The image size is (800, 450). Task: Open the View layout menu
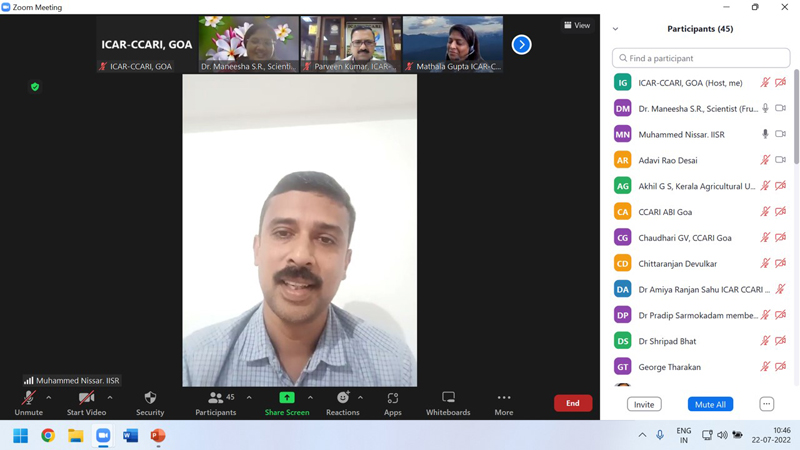577,25
